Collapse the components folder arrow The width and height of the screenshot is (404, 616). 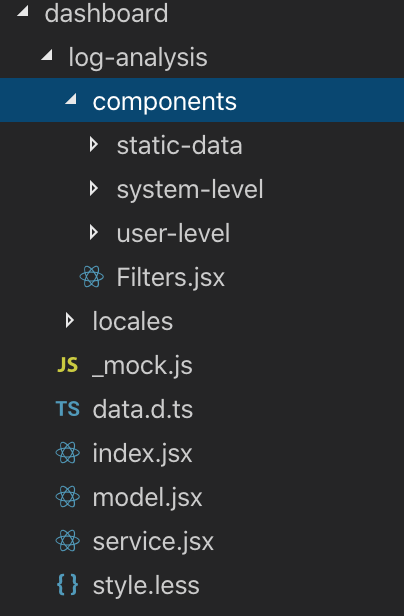pyautogui.click(x=71, y=99)
